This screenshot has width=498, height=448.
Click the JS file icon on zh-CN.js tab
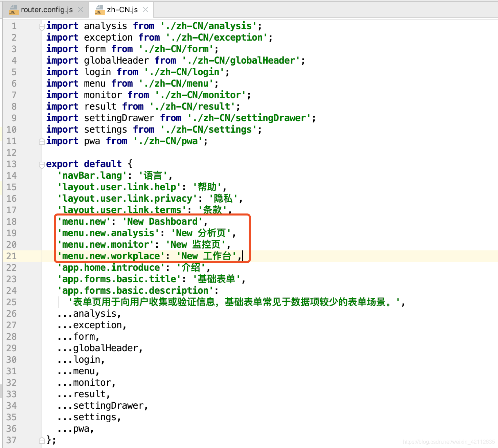coord(99,10)
